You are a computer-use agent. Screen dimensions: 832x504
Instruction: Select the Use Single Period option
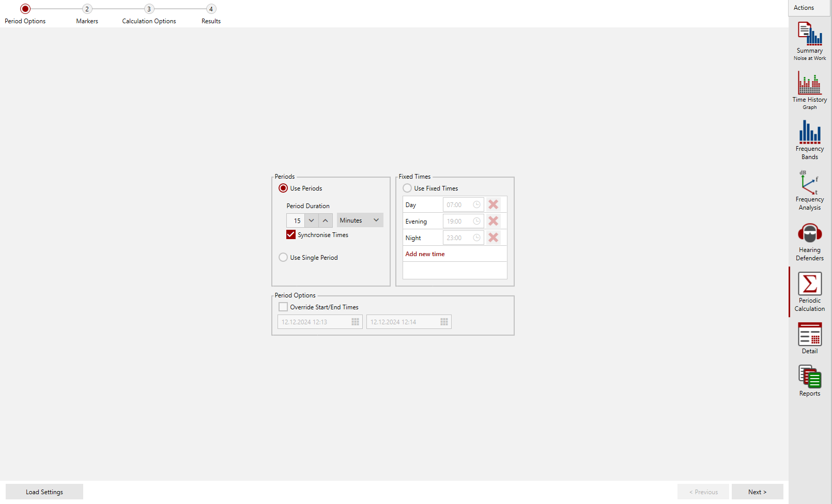point(283,257)
